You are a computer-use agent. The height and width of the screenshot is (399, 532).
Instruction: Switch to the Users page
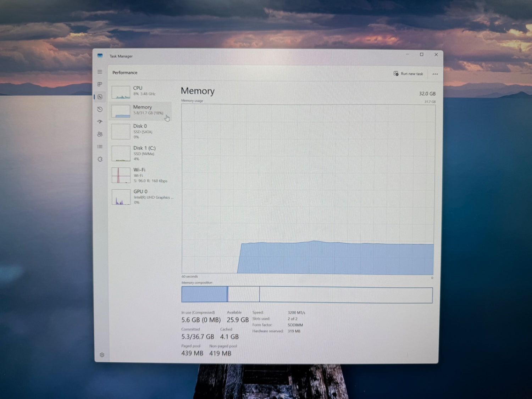[100, 134]
